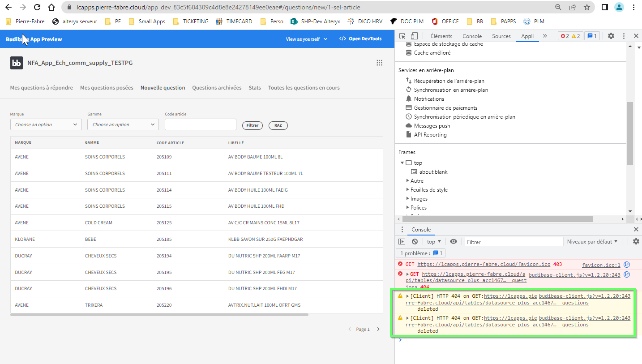The width and height of the screenshot is (642, 364).
Task: Click the console Filtrer input
Action: pos(514,242)
